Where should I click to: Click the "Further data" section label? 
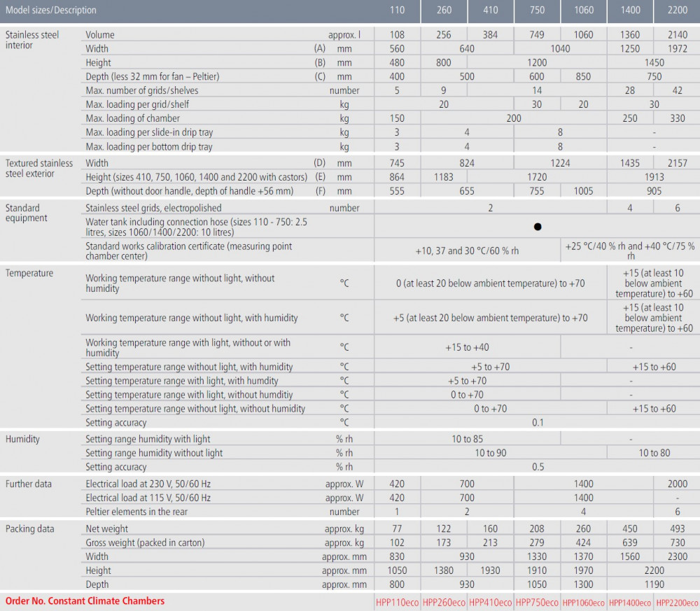pyautogui.click(x=29, y=484)
